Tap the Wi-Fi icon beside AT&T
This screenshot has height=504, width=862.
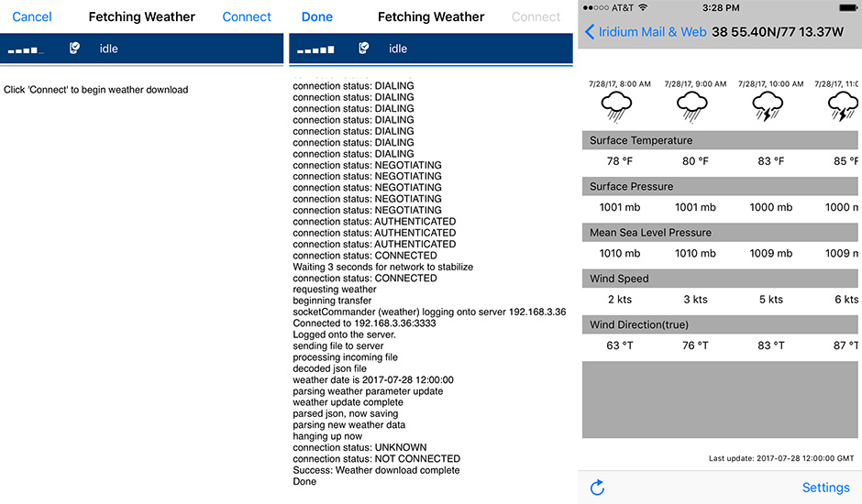(x=642, y=7)
